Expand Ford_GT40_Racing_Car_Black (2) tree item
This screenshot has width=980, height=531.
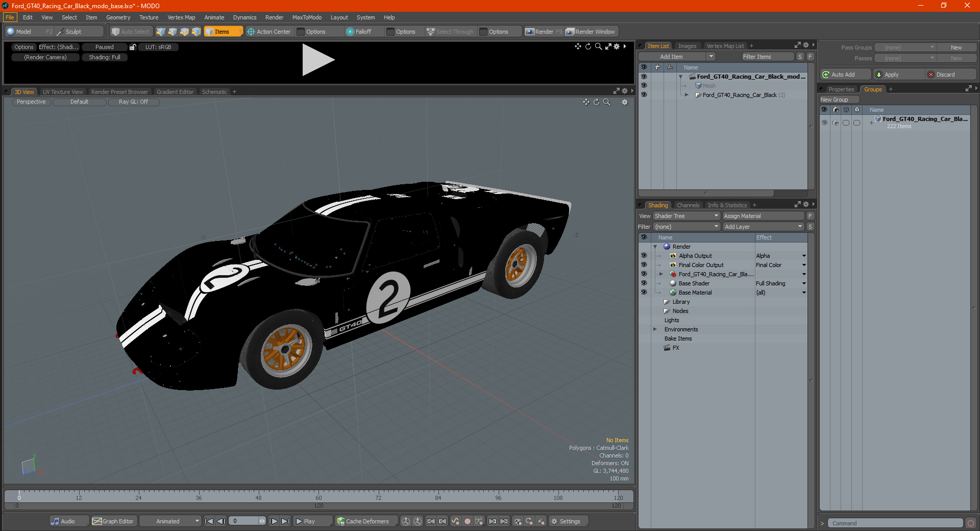tap(687, 95)
